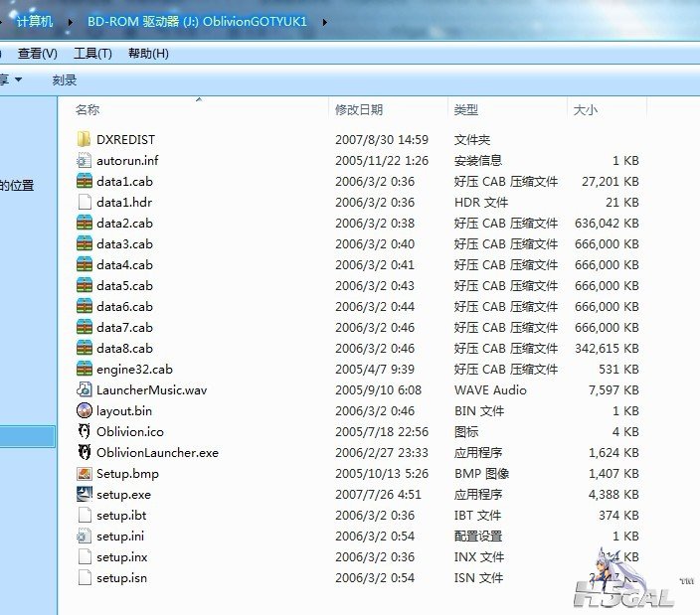The image size is (700, 615).
Task: Open the share dropdown arrow in toolbar
Action: (x=18, y=79)
